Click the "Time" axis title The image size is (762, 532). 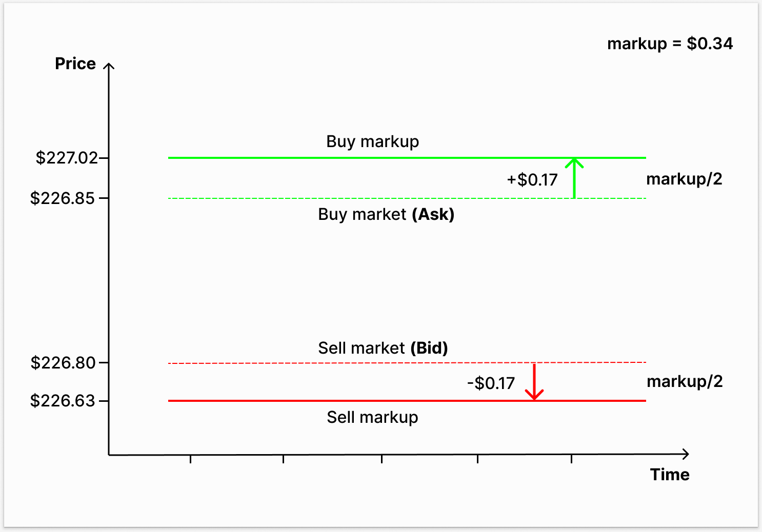coord(670,475)
